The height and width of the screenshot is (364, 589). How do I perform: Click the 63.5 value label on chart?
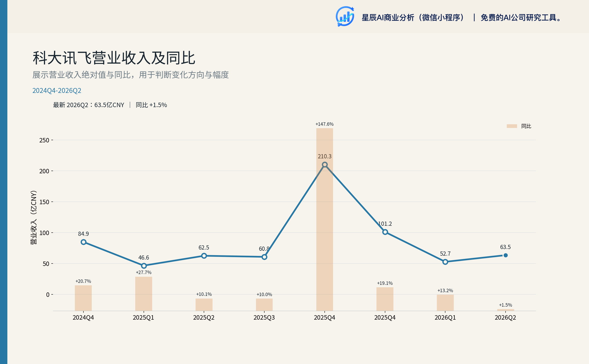pos(506,247)
